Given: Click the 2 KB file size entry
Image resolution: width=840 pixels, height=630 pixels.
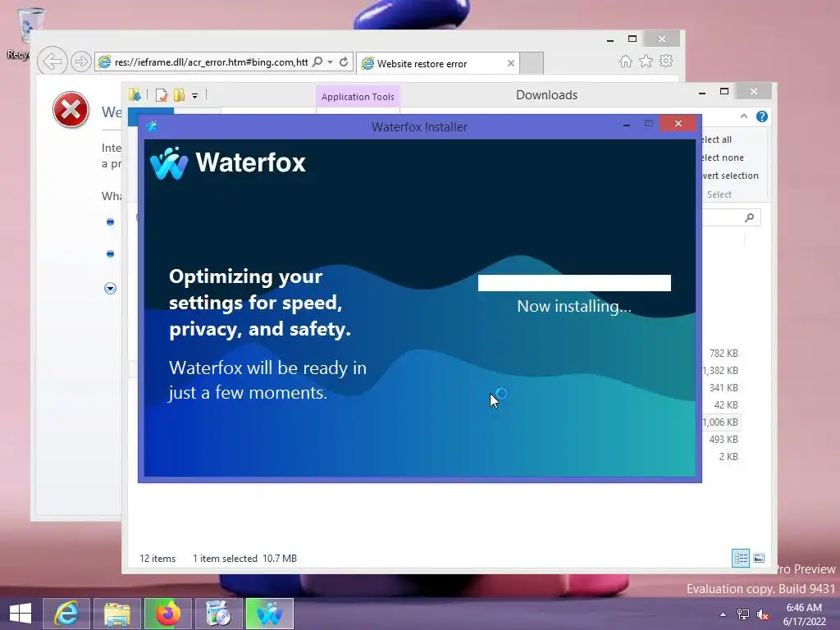Looking at the screenshot, I should (728, 456).
